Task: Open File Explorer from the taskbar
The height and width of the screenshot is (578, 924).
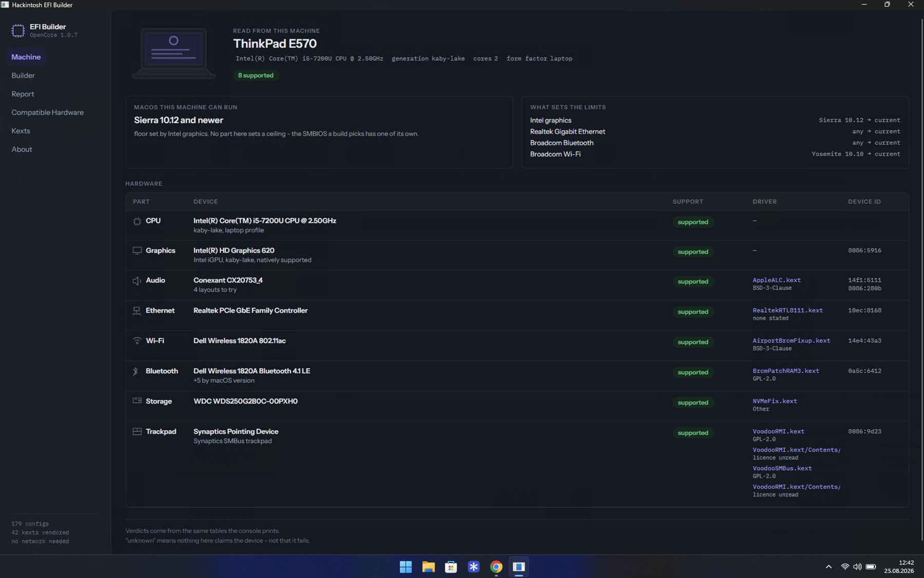Action: coord(428,567)
